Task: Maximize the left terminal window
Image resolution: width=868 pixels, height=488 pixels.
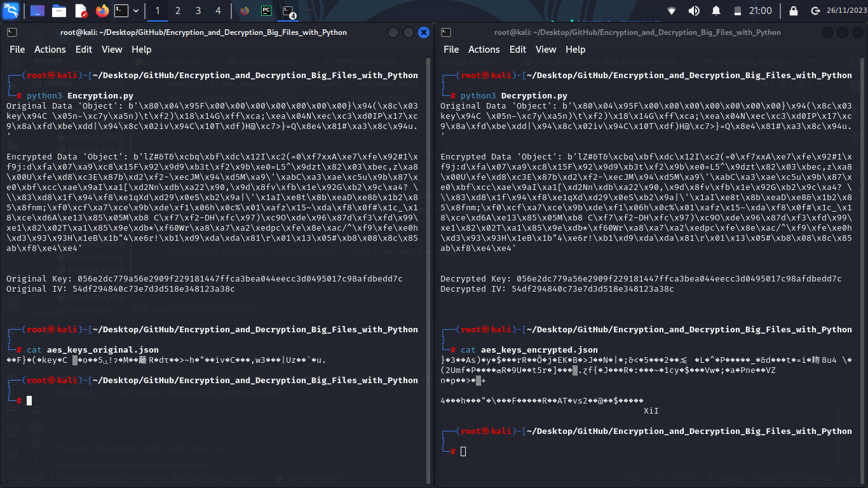Action: coord(409,32)
